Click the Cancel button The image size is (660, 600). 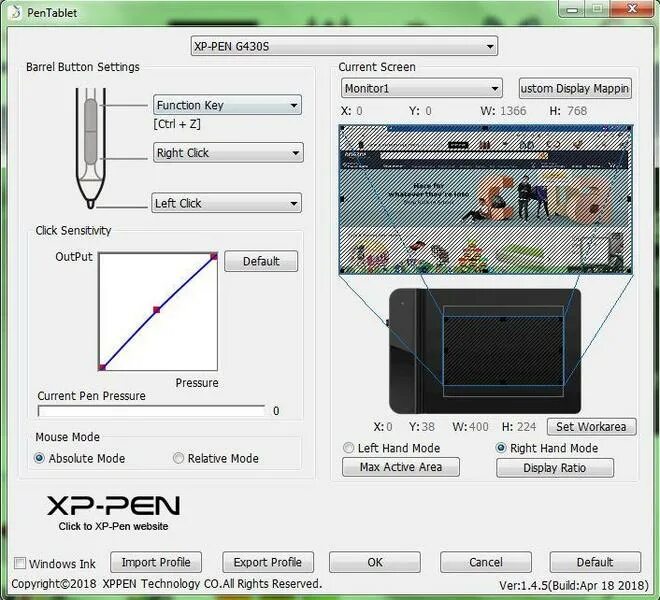click(486, 562)
